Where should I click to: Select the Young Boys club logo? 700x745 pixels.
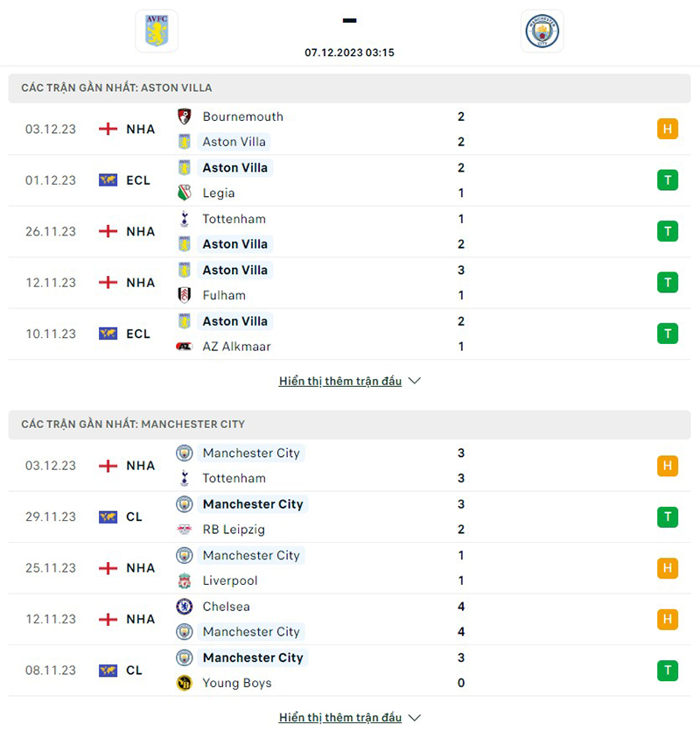pyautogui.click(x=186, y=683)
